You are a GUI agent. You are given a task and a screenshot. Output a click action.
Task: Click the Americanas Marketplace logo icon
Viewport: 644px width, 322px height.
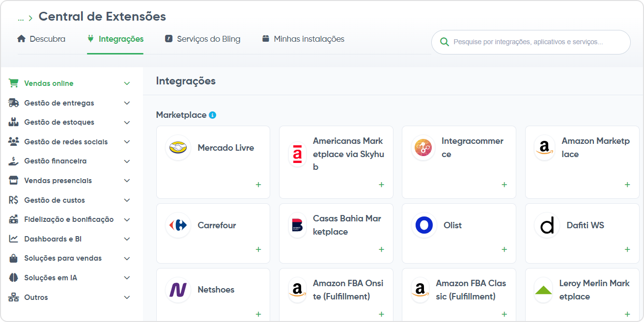(x=297, y=154)
